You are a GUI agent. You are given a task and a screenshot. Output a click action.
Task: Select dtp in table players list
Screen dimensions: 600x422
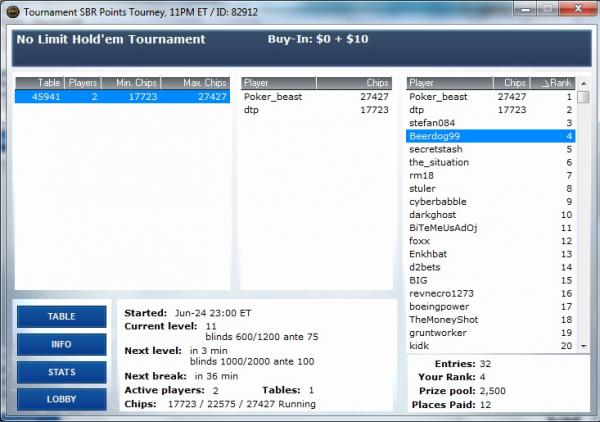click(x=252, y=110)
